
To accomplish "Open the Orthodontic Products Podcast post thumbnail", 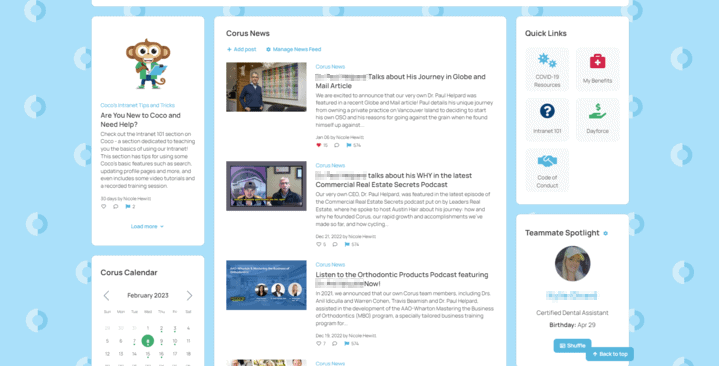I will [x=266, y=285].
